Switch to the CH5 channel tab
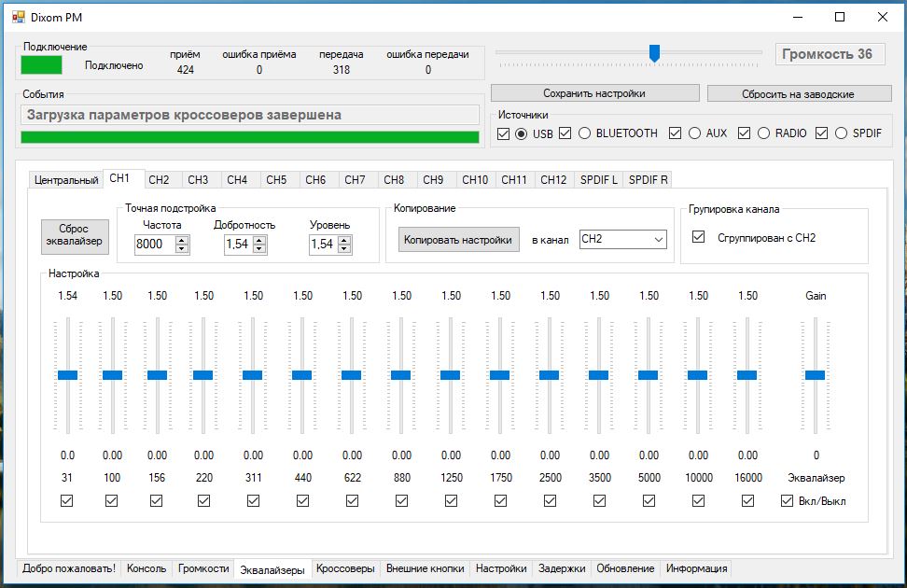 click(x=276, y=180)
